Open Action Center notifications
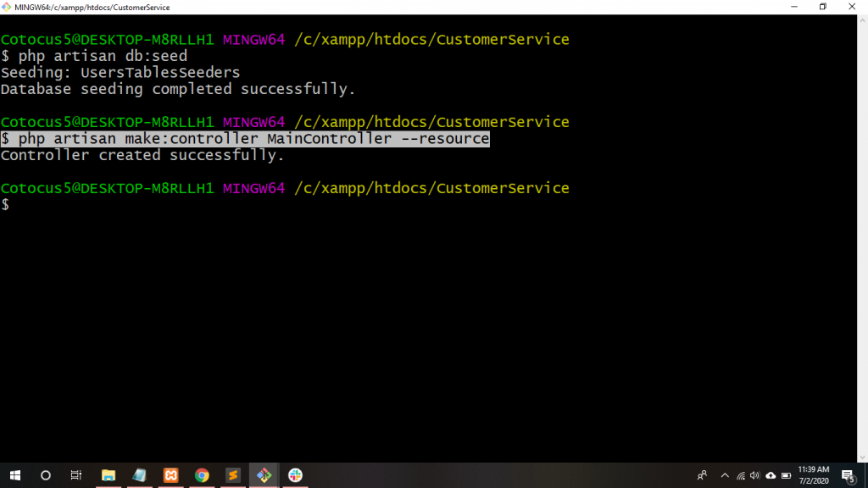Viewport: 868px width, 488px height. pyautogui.click(x=847, y=475)
